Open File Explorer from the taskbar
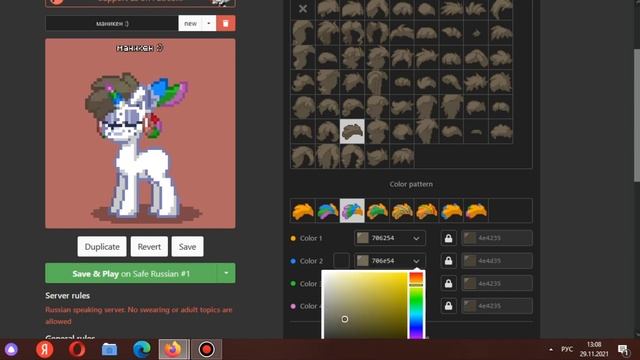 coord(109,349)
